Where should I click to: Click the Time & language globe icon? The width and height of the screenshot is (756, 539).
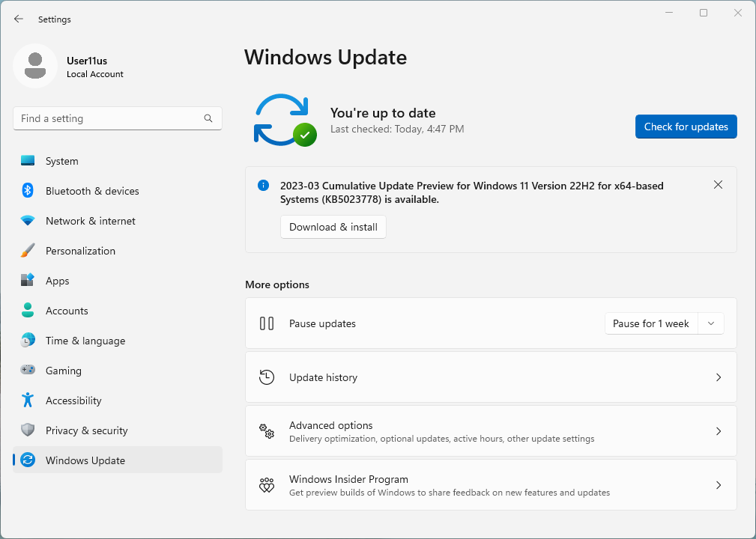click(28, 340)
